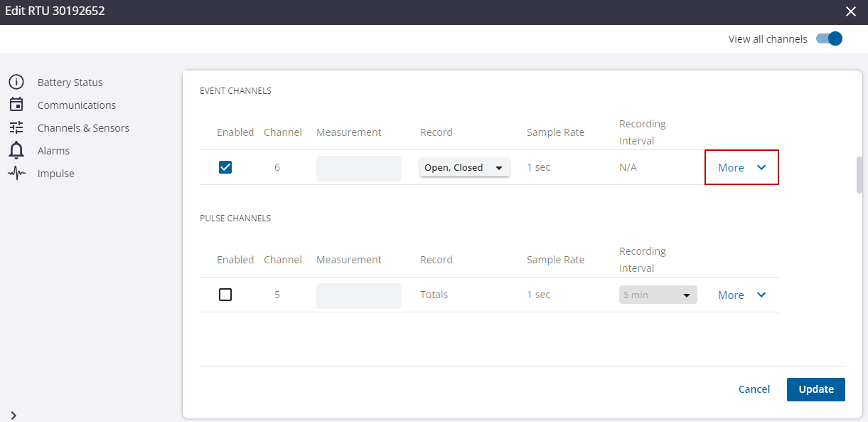The height and width of the screenshot is (422, 868).
Task: Go to the Communications section
Action: pyautogui.click(x=77, y=105)
